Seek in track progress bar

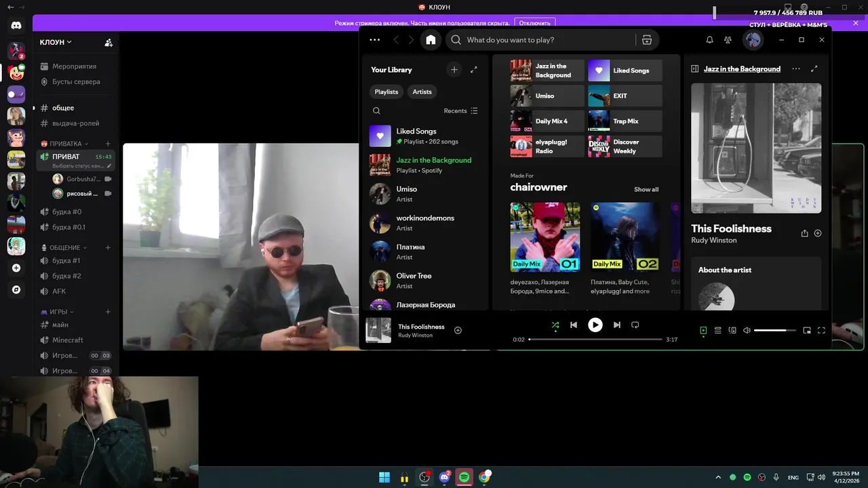[595, 339]
